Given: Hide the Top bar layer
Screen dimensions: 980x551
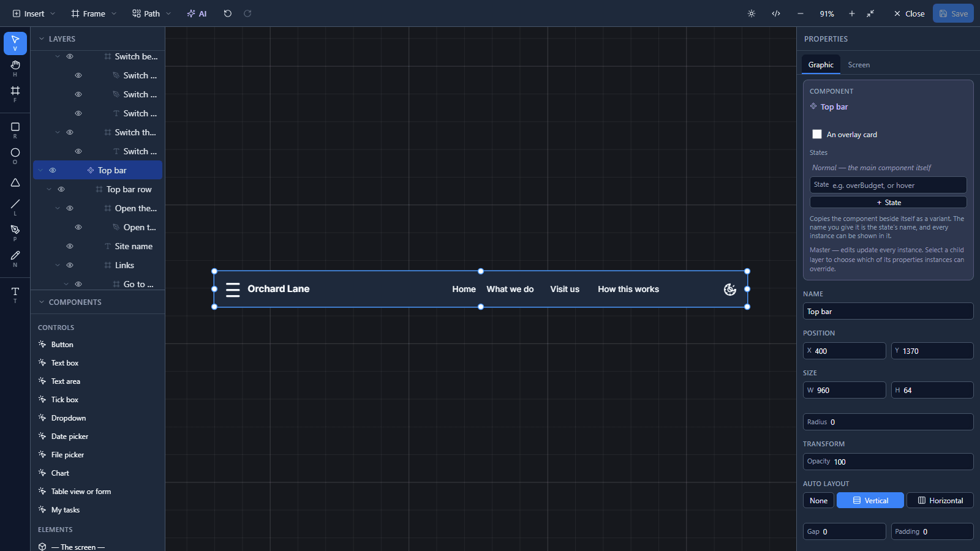Looking at the screenshot, I should click(x=53, y=170).
